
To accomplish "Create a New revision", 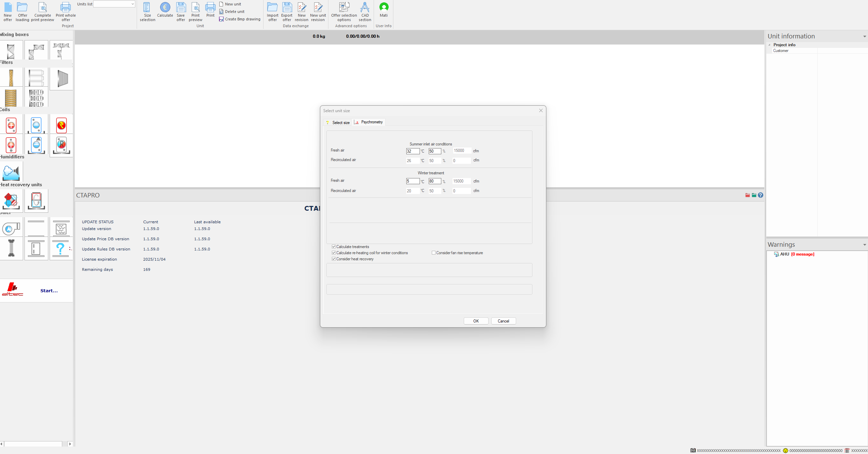I will click(x=302, y=12).
